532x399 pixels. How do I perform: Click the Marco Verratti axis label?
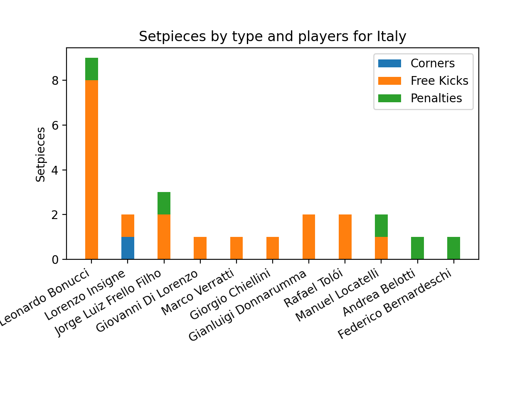click(x=198, y=292)
